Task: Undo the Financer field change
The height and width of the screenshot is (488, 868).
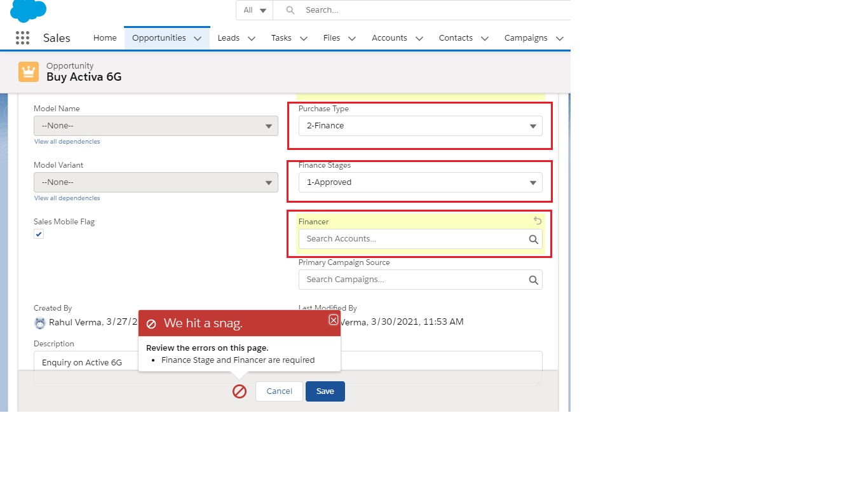Action: point(538,220)
